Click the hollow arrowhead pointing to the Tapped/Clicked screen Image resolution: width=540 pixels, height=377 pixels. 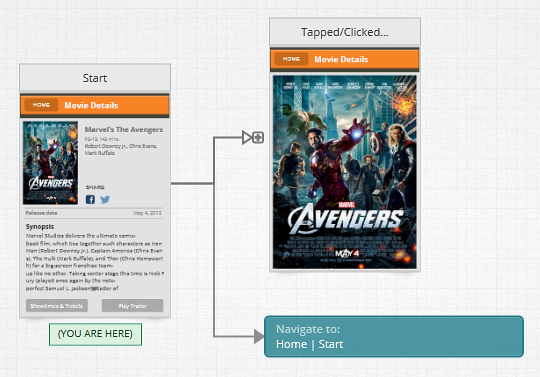[x=247, y=138]
